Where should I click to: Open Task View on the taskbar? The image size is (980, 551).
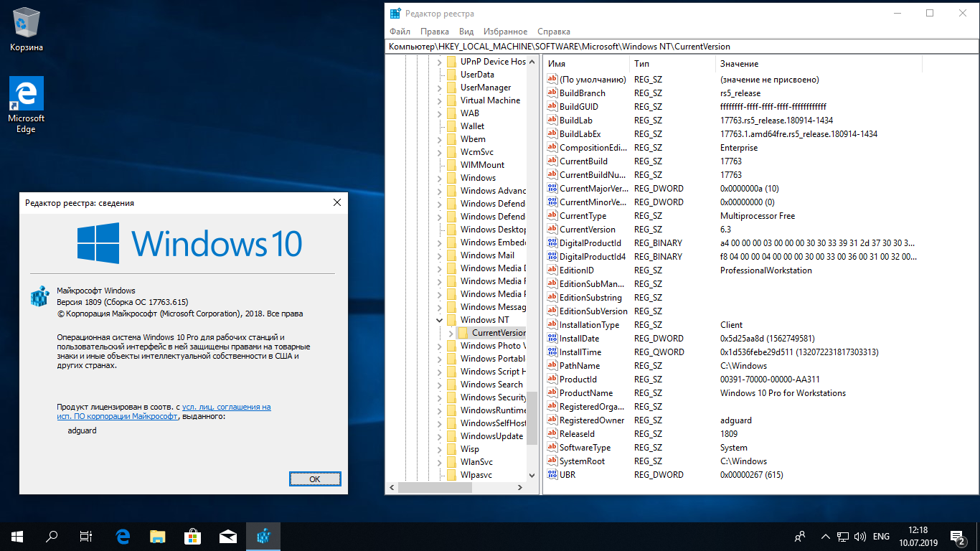pos(86,536)
